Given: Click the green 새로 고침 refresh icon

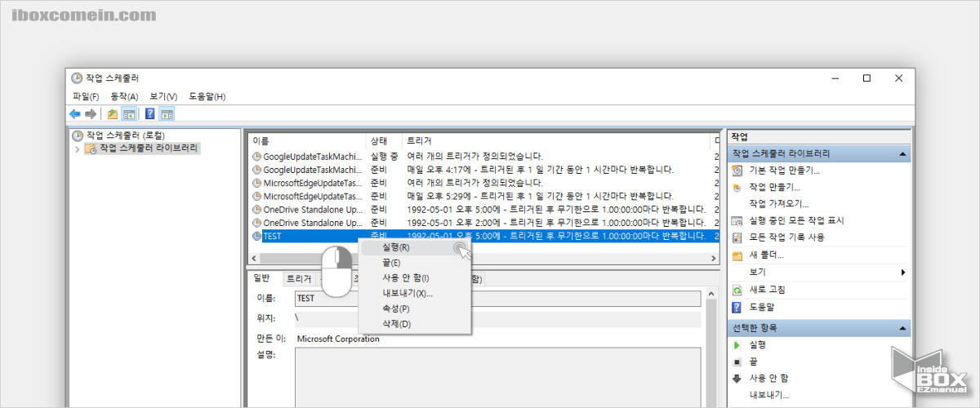Looking at the screenshot, I should click(737, 290).
